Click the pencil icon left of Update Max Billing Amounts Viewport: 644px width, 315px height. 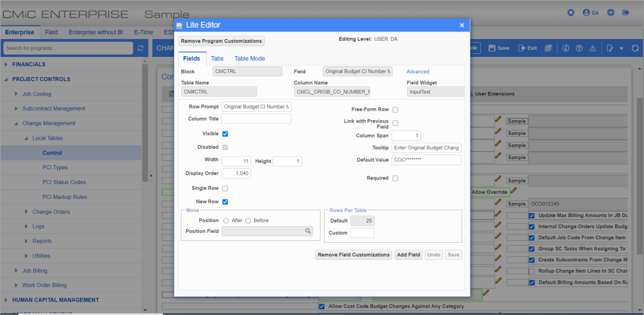click(x=498, y=213)
